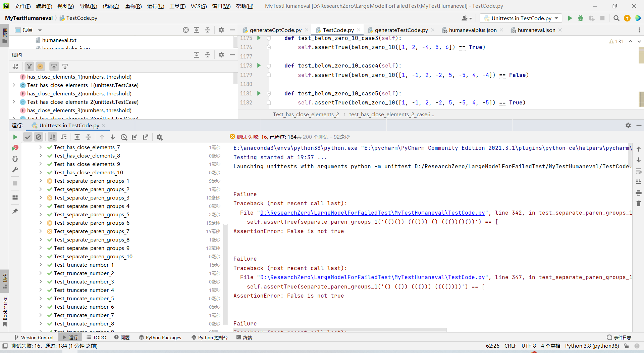Click the orange IDE update arrow icon

pyautogui.click(x=627, y=18)
